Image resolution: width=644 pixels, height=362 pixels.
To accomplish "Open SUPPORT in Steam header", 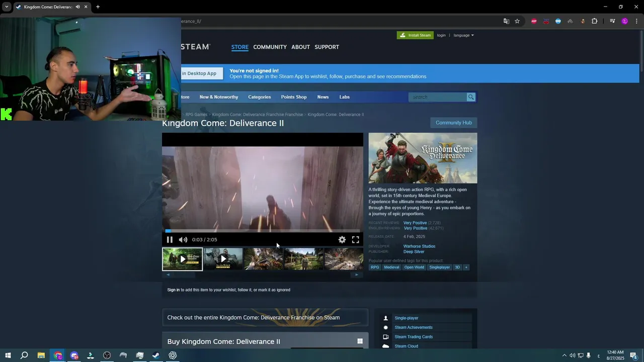I will tap(327, 47).
